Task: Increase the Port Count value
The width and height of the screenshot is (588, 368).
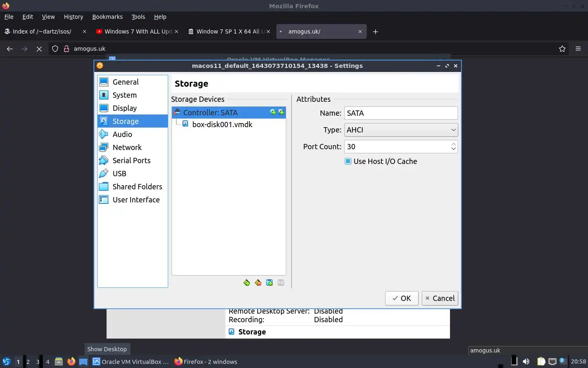Action: pos(453,144)
